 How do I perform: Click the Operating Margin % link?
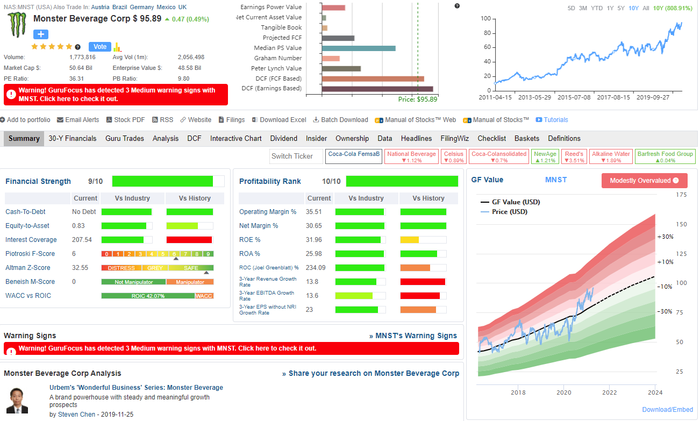coord(267,212)
